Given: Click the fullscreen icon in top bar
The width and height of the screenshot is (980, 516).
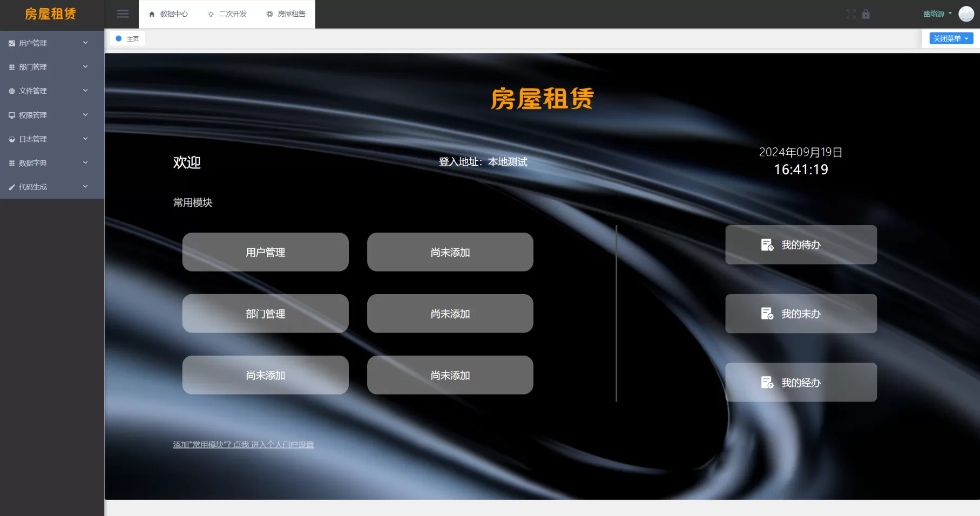Looking at the screenshot, I should (x=851, y=14).
